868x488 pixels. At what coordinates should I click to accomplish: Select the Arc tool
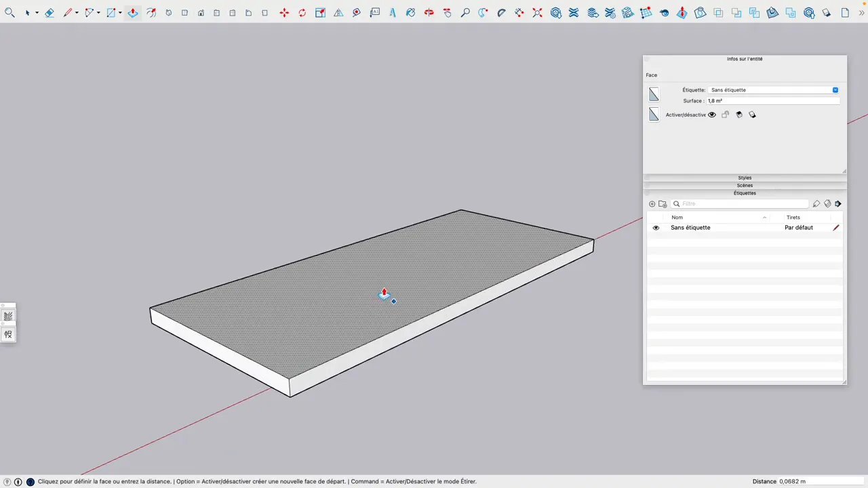pos(90,12)
